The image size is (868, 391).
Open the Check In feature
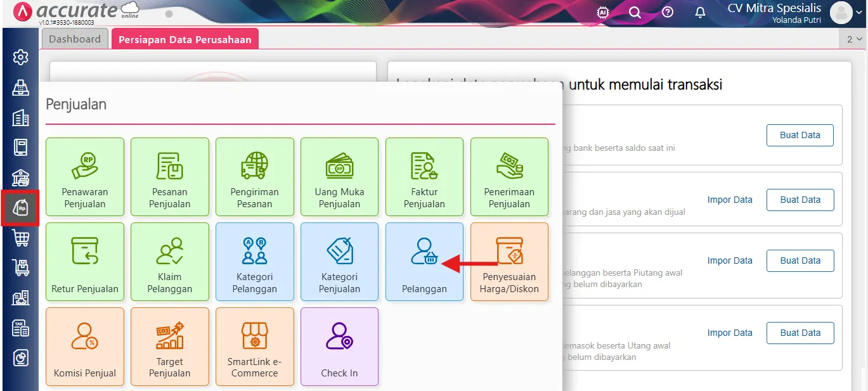(339, 347)
